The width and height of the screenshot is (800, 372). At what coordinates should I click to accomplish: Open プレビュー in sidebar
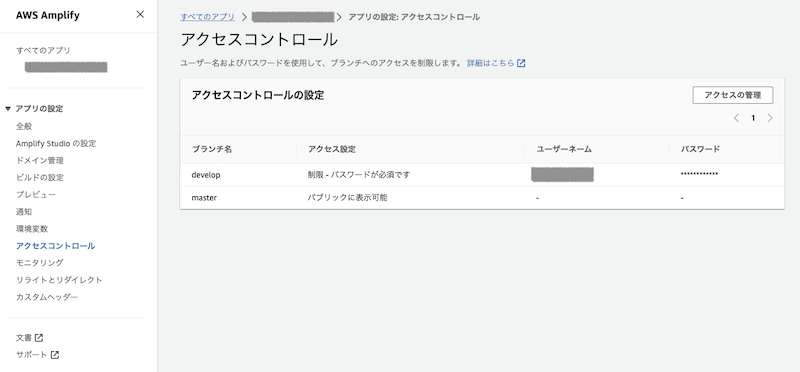(x=36, y=194)
